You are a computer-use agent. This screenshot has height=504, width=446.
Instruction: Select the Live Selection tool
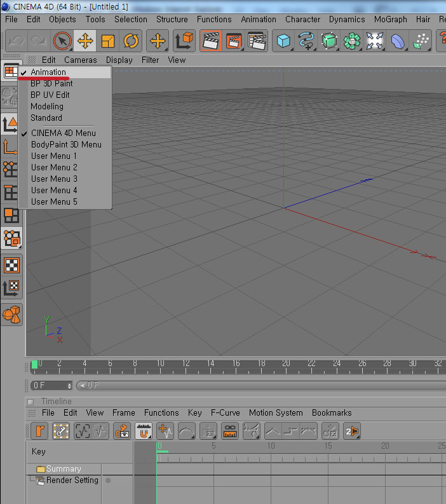(x=62, y=41)
